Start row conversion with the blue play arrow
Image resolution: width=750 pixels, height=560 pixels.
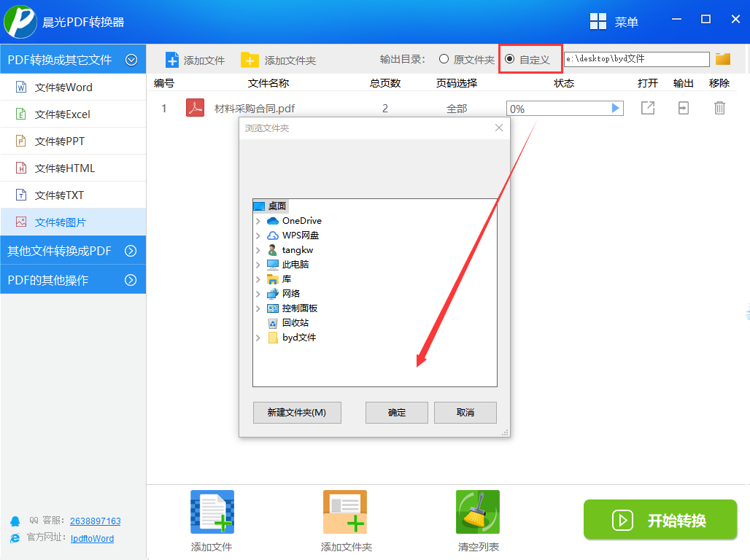pos(616,108)
